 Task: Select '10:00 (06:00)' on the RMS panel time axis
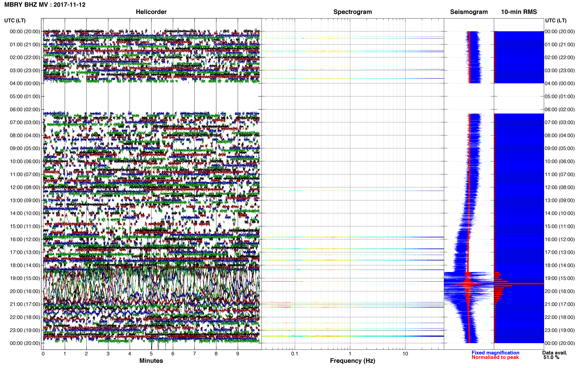pyautogui.click(x=560, y=161)
